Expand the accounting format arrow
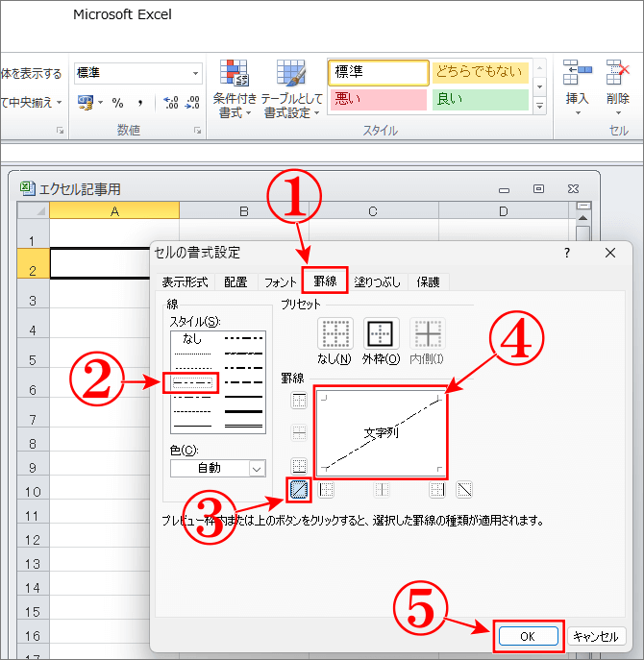Viewport: 644px width, 660px height. [x=101, y=102]
